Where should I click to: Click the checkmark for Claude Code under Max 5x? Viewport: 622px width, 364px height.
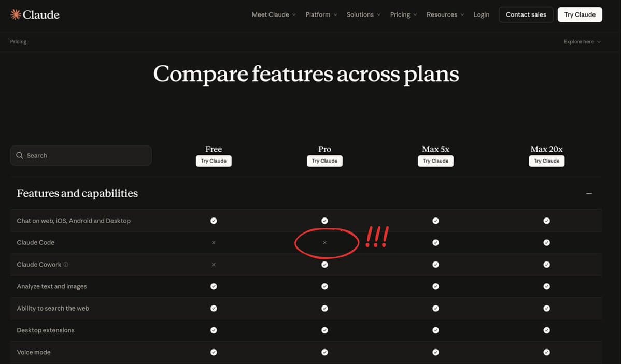pyautogui.click(x=435, y=242)
